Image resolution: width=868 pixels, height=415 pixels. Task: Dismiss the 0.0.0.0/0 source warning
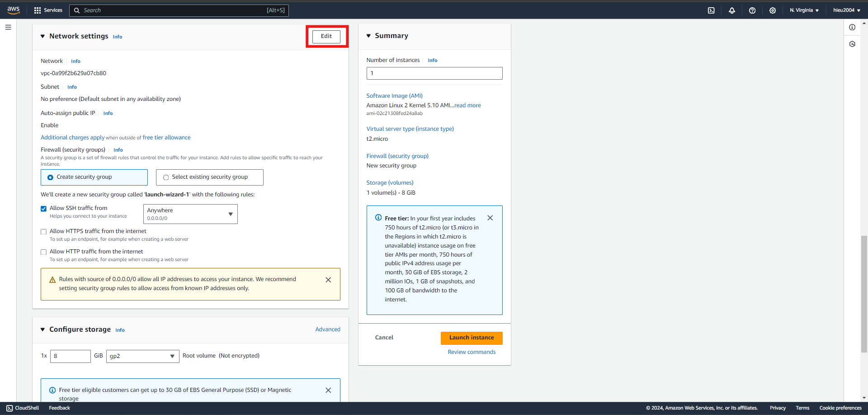[x=328, y=280]
